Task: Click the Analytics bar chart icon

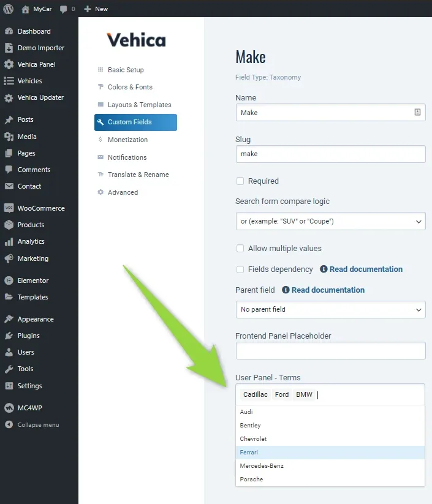Action: click(x=9, y=241)
